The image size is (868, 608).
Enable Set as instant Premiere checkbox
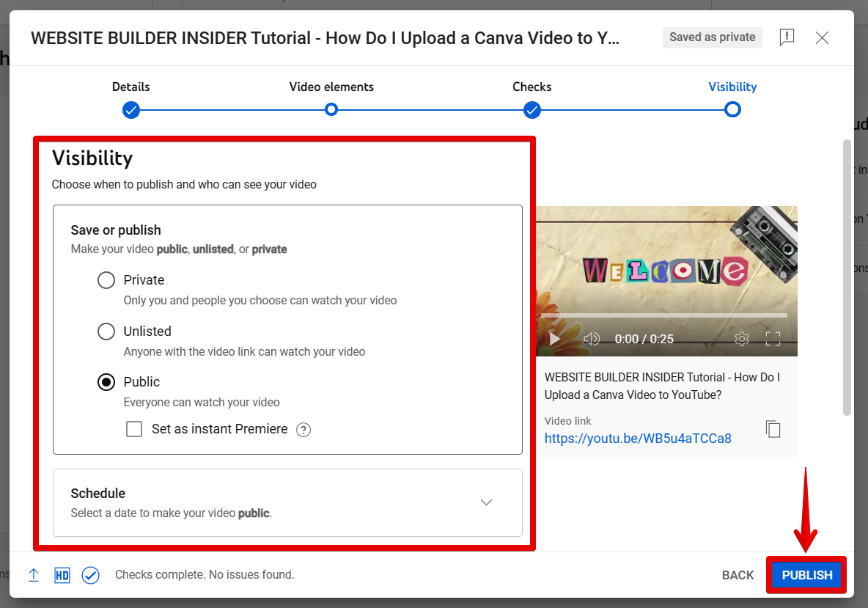click(x=134, y=429)
